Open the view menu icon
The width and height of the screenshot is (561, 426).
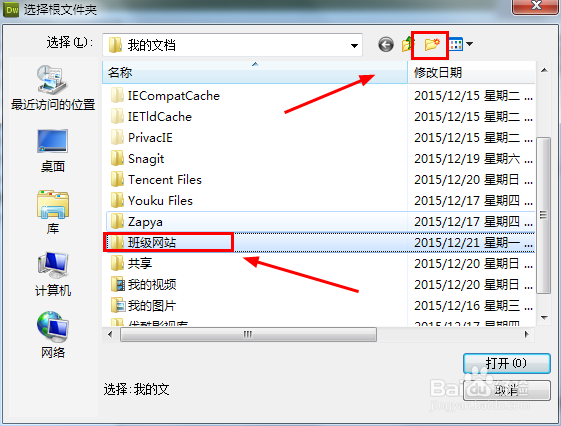click(456, 44)
